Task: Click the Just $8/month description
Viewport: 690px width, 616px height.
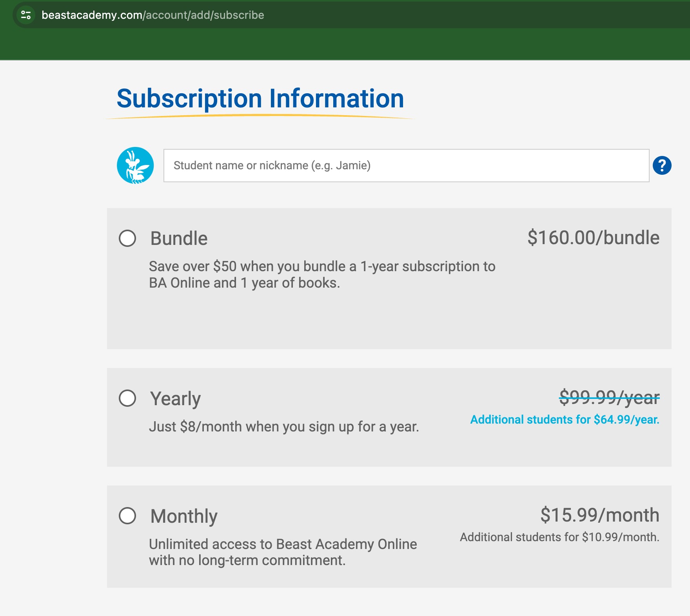Action: click(284, 427)
